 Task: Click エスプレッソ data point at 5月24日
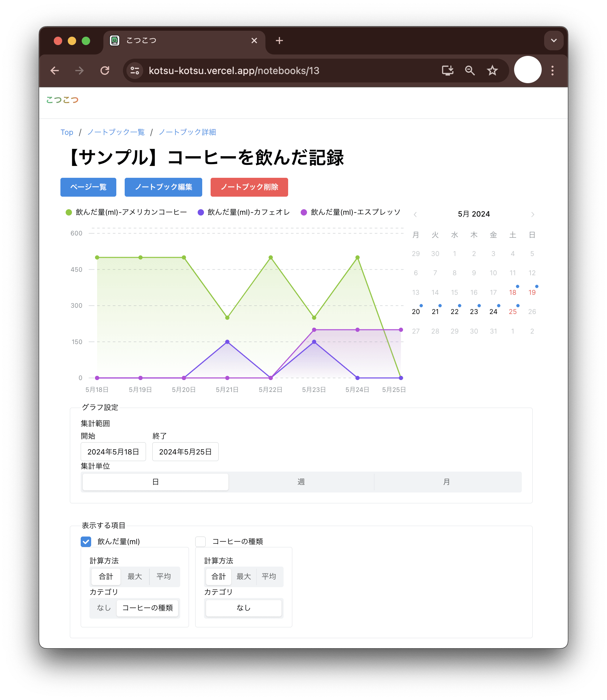point(357,330)
